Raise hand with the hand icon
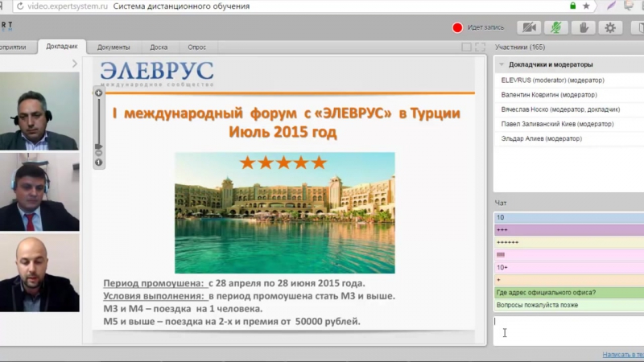The width and height of the screenshot is (644, 362). [583, 27]
